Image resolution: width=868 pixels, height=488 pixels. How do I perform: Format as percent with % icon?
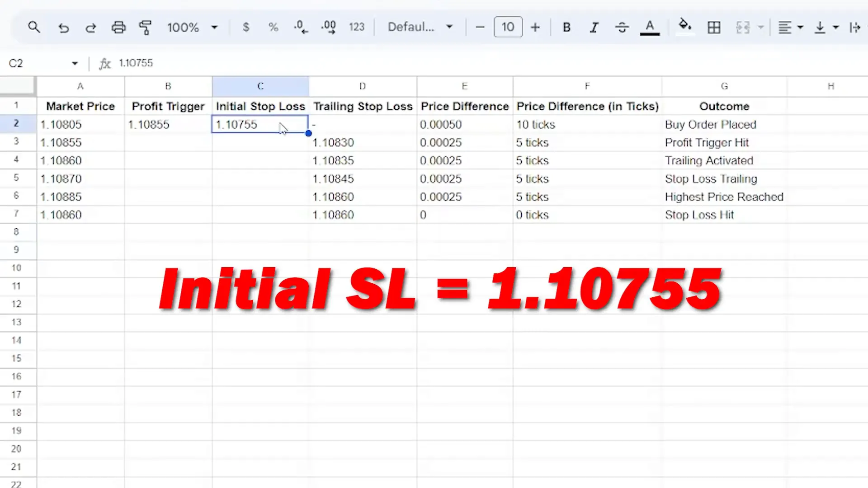click(273, 28)
